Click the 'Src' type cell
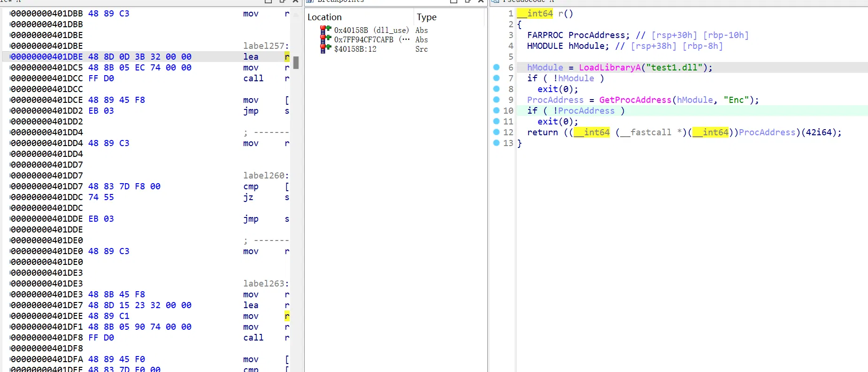Image resolution: width=868 pixels, height=372 pixels. click(x=422, y=49)
